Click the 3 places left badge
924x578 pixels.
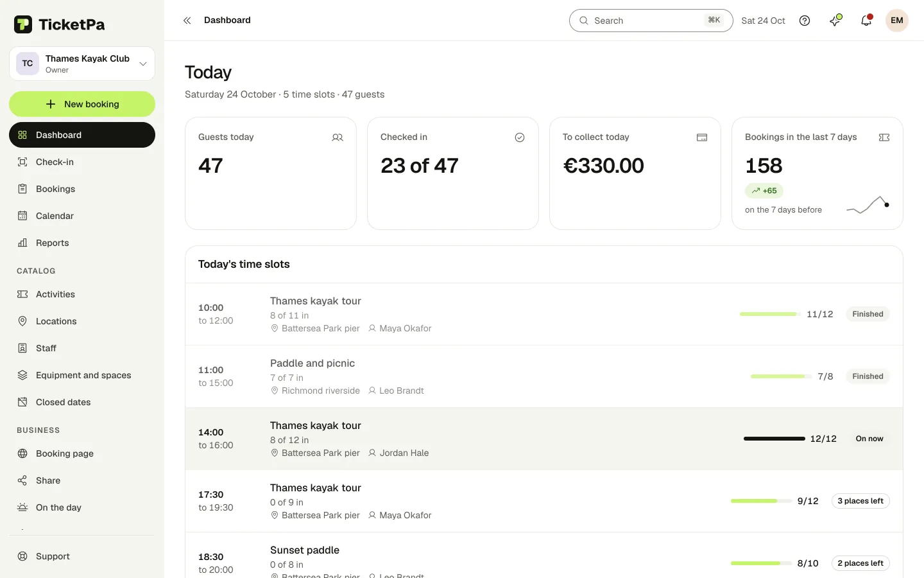860,501
